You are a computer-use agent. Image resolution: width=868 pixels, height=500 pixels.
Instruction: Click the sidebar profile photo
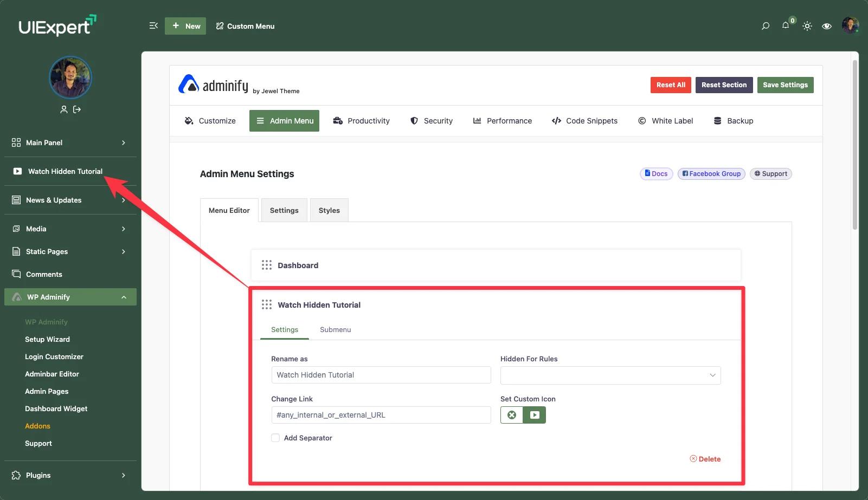click(x=70, y=77)
